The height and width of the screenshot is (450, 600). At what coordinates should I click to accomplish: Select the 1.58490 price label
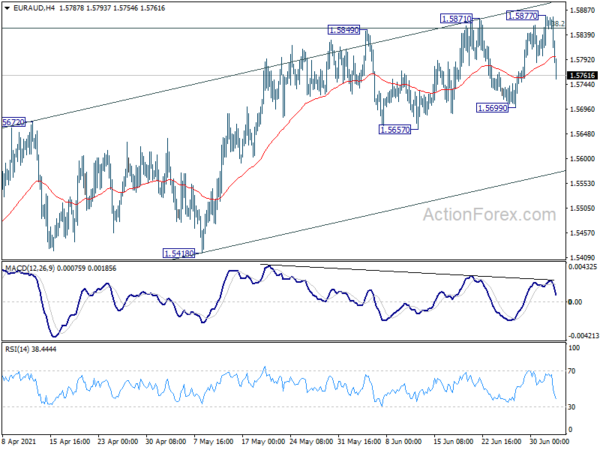344,30
